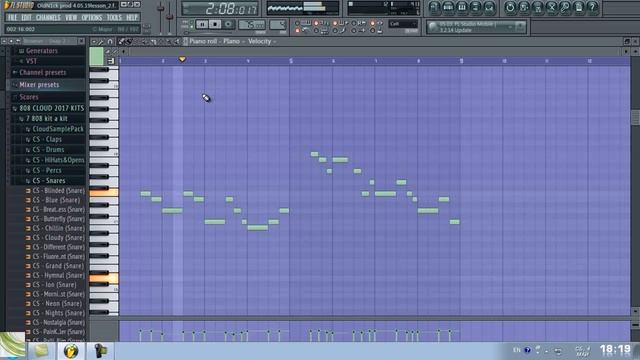Open the FL Studio taskbar icon
This screenshot has height=360, width=640.
click(71, 351)
